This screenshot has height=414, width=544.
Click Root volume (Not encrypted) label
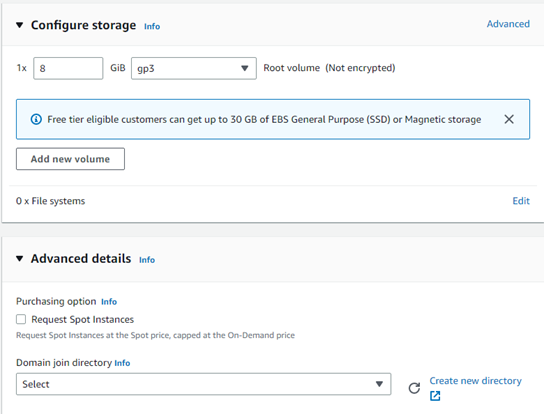tap(329, 68)
